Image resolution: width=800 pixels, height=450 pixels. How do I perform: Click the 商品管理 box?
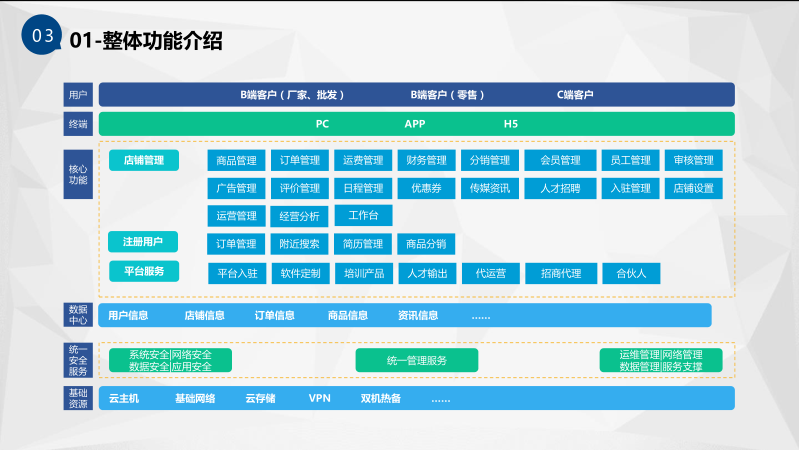[x=236, y=160]
